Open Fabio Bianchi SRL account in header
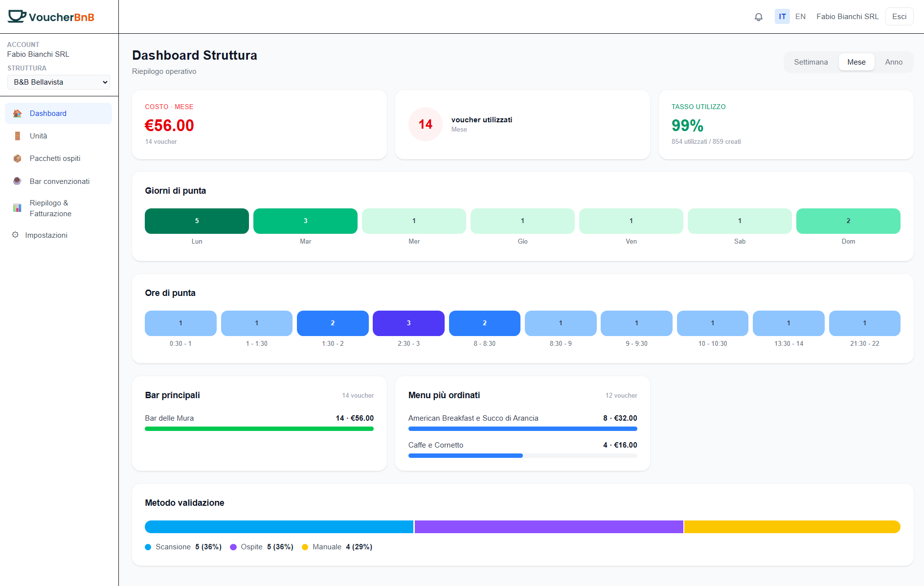The width and height of the screenshot is (924, 586). point(847,17)
